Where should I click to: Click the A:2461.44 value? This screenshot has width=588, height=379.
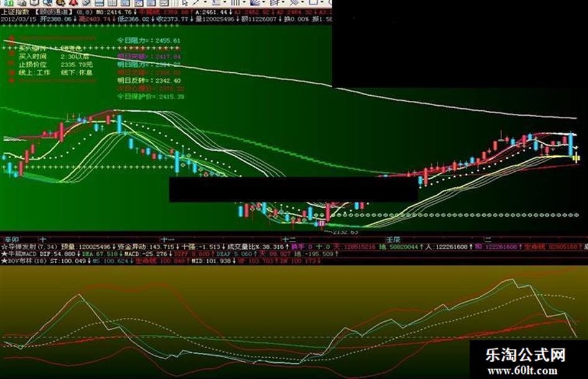point(211,12)
